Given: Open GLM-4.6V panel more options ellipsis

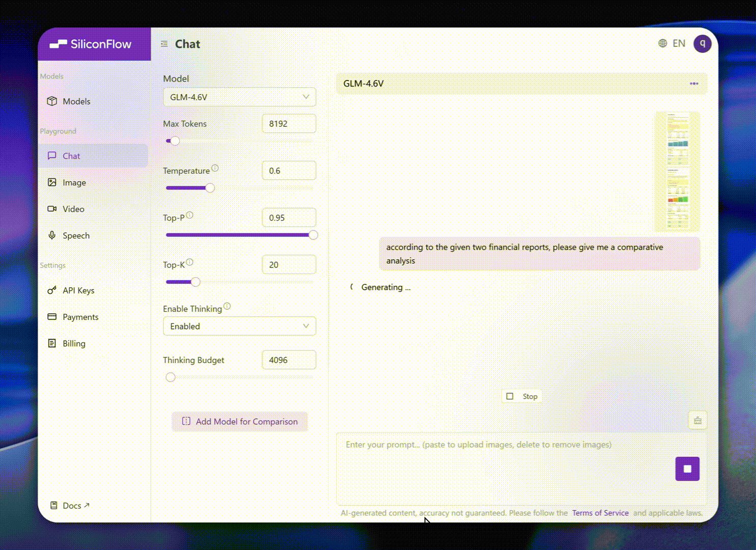Looking at the screenshot, I should 694,84.
